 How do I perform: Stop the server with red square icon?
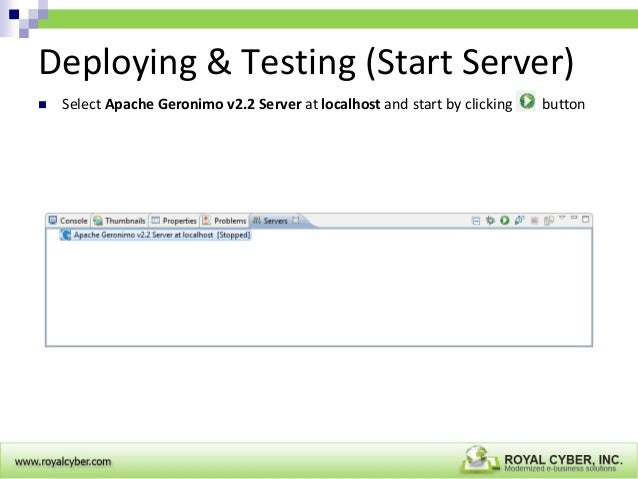point(535,221)
